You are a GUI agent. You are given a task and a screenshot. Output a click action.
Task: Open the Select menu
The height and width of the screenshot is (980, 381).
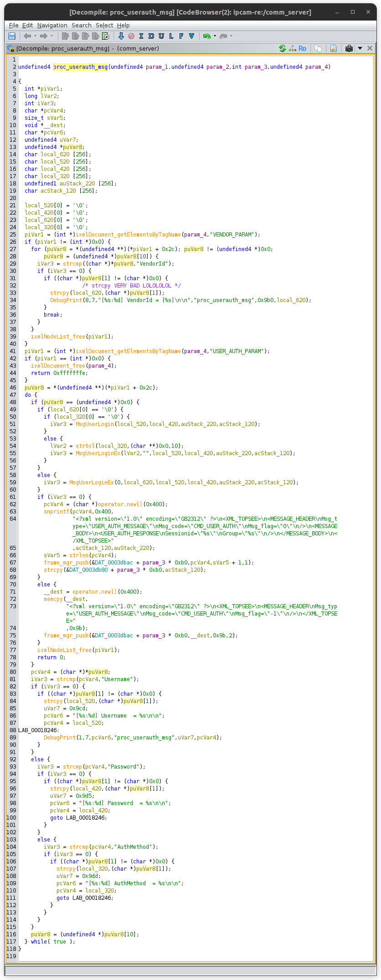[x=104, y=26]
